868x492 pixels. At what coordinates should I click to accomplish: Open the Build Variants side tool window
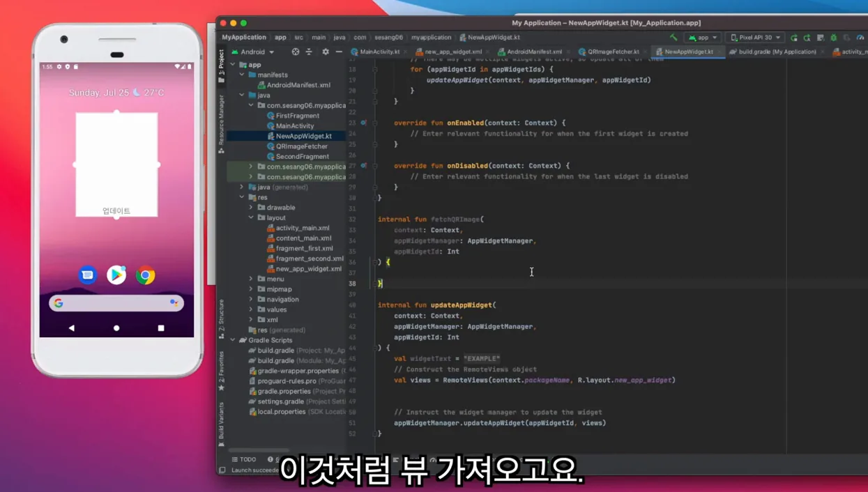222,424
